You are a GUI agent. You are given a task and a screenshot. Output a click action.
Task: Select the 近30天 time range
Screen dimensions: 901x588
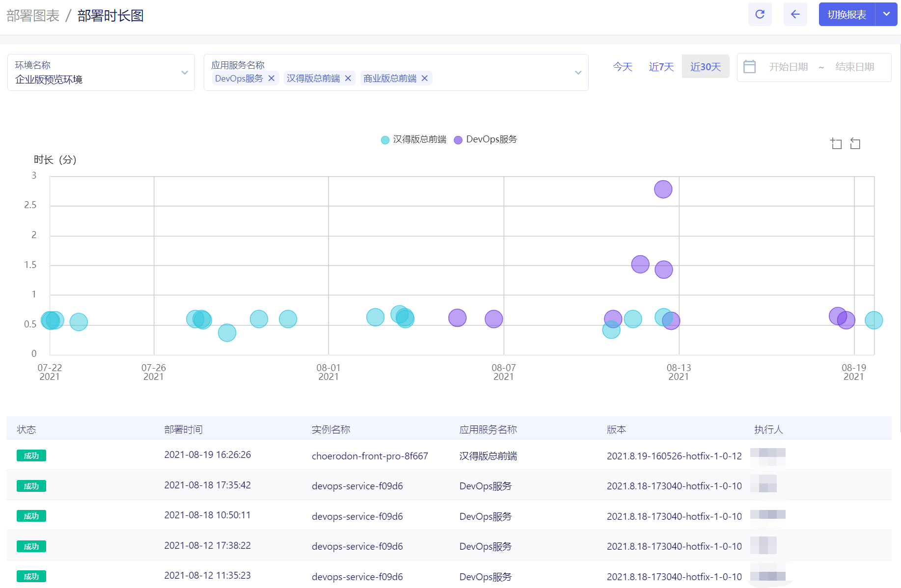coord(706,67)
